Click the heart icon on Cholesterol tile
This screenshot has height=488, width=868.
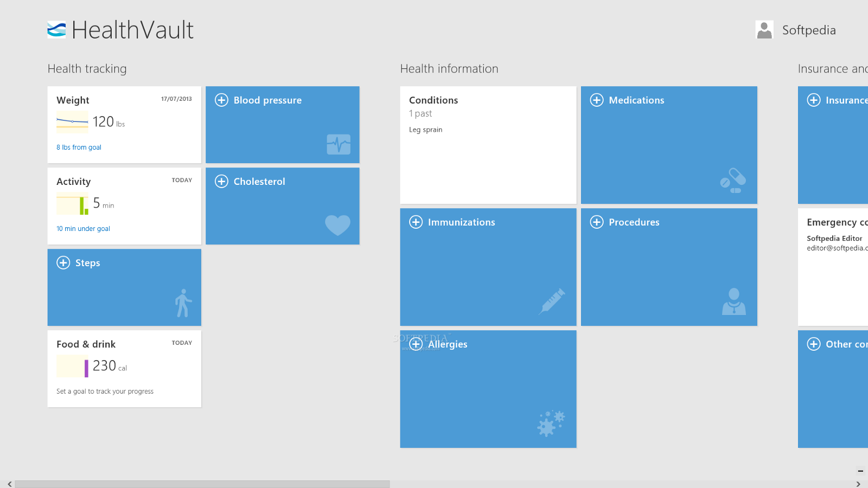[337, 224]
